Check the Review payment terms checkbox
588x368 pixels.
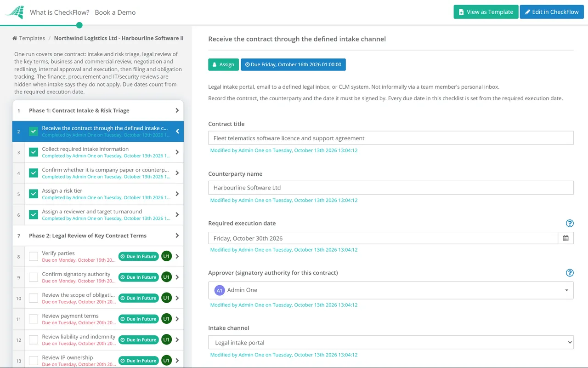34,319
